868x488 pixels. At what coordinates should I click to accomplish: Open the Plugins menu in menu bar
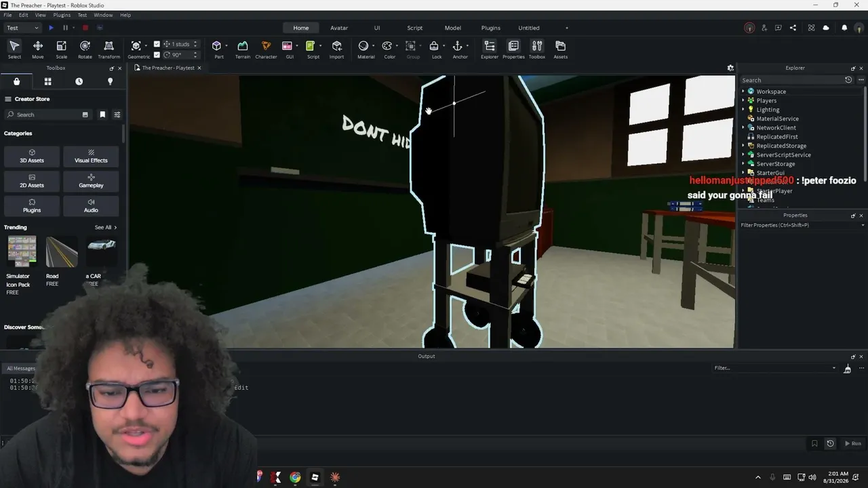point(62,15)
